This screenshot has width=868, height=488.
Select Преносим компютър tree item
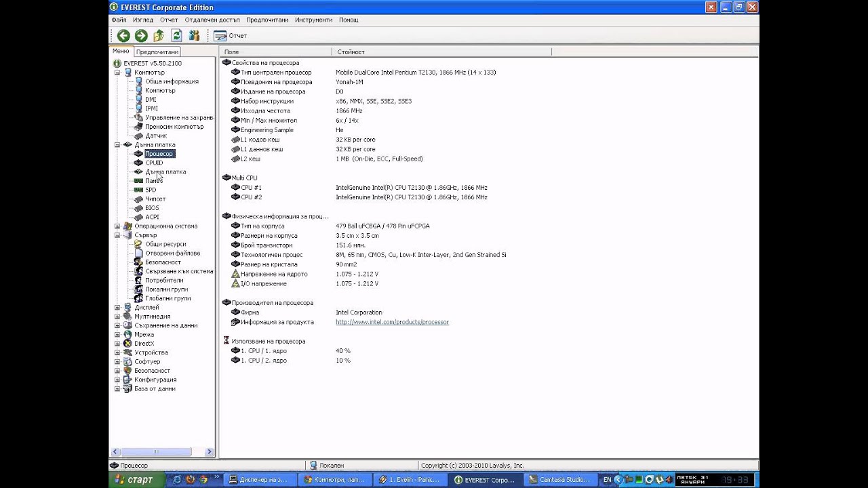tap(174, 127)
